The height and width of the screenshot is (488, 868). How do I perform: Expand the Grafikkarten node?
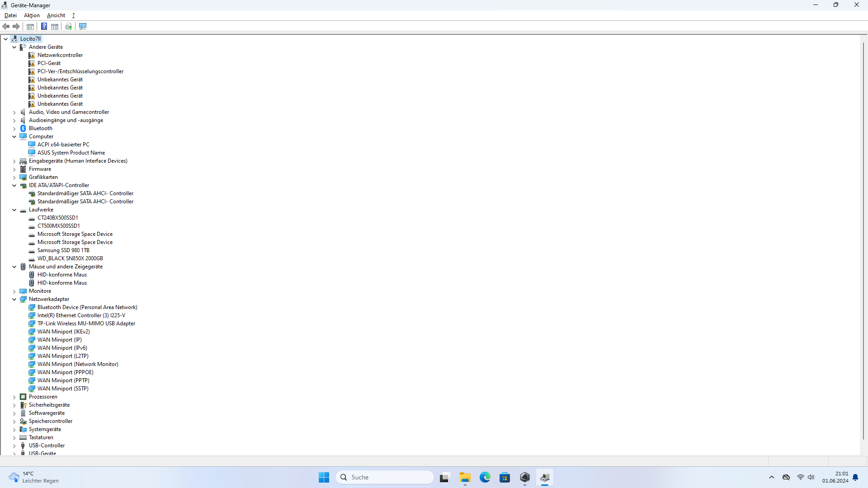coord(14,177)
